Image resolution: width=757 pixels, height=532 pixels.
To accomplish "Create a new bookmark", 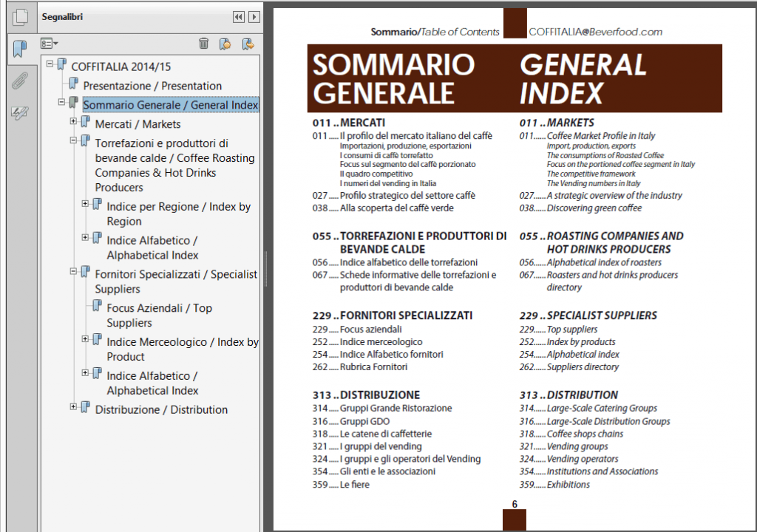I will point(225,43).
